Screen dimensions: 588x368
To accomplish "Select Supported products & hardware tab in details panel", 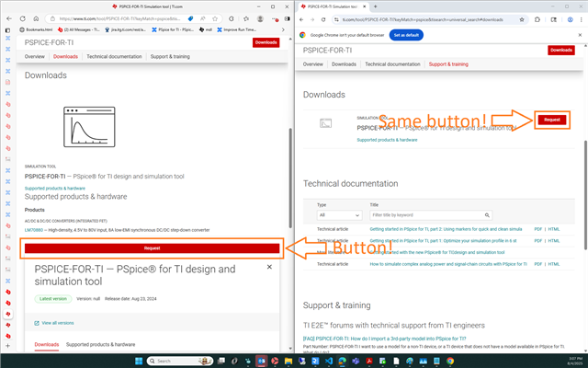I will [100, 344].
